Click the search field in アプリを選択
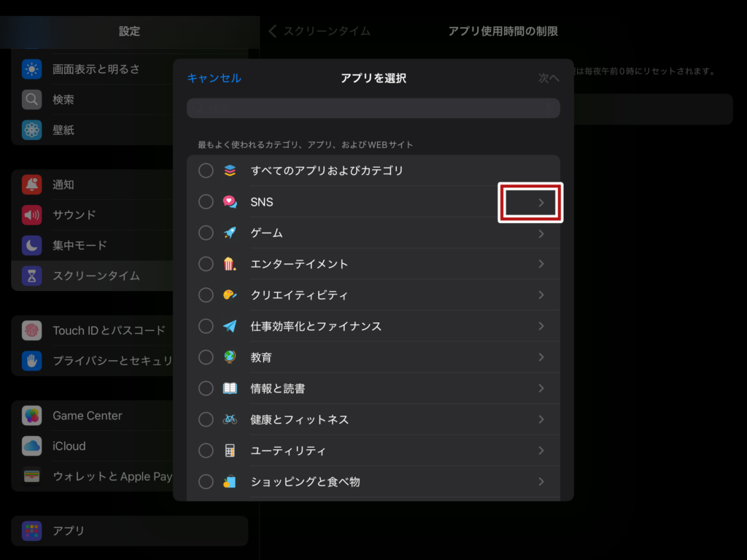747x560 pixels. [373, 109]
